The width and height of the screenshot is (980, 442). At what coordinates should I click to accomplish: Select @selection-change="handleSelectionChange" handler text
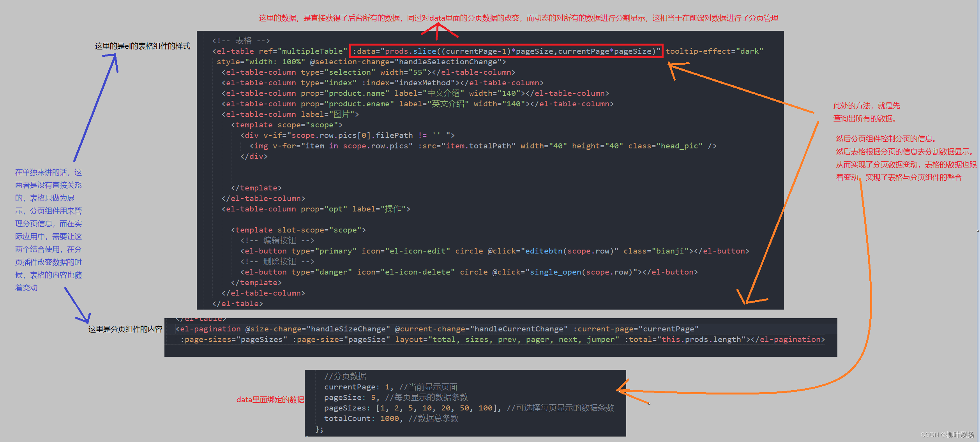point(406,62)
